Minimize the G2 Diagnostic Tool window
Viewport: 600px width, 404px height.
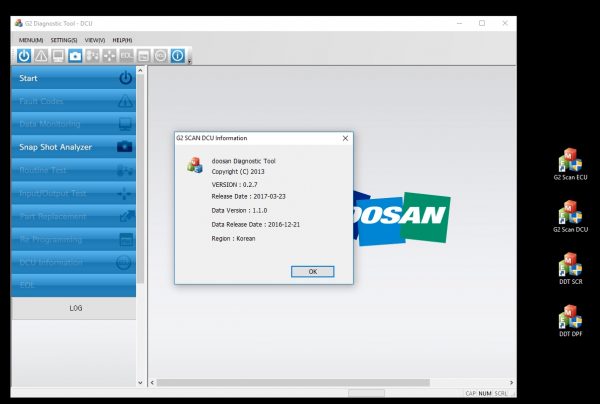click(x=460, y=23)
